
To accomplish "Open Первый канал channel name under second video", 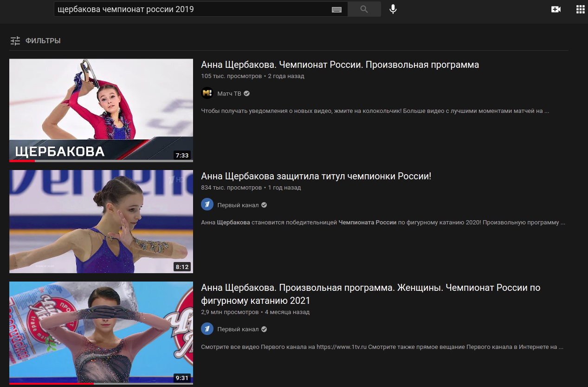I will 238,205.
